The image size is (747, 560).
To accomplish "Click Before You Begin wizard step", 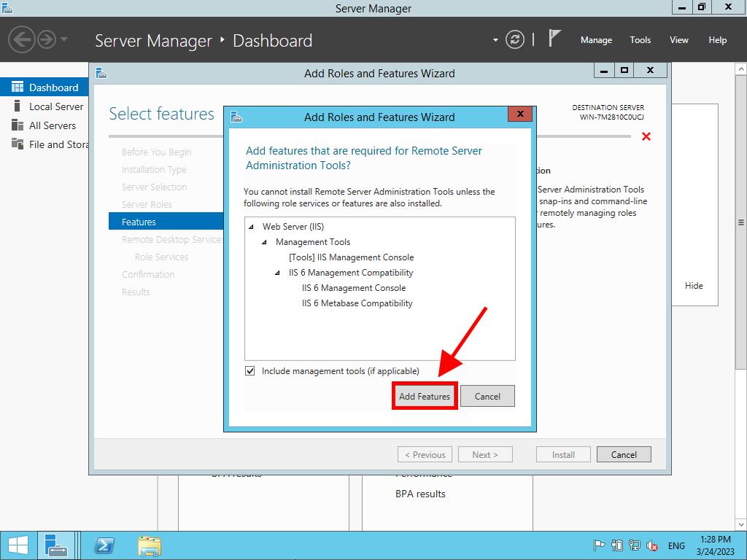I will click(x=156, y=152).
